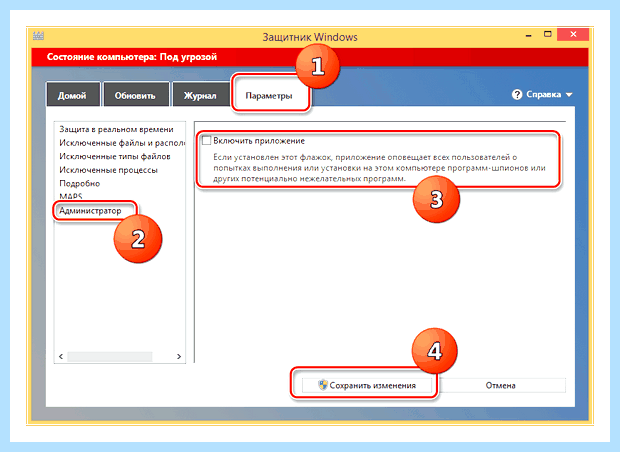The height and width of the screenshot is (452, 620).
Task: Close the Защитник Windows window
Action: click(573, 34)
